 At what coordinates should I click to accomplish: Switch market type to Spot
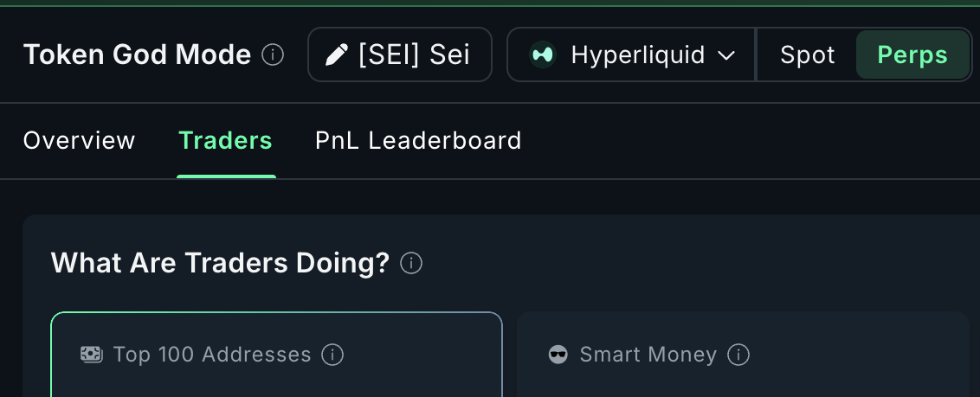pyautogui.click(x=807, y=55)
